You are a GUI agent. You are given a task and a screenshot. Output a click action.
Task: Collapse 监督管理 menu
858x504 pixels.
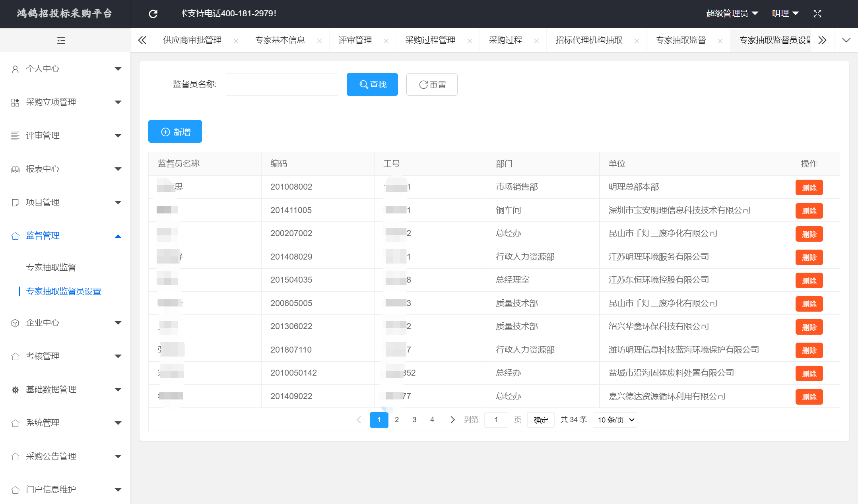(x=65, y=236)
